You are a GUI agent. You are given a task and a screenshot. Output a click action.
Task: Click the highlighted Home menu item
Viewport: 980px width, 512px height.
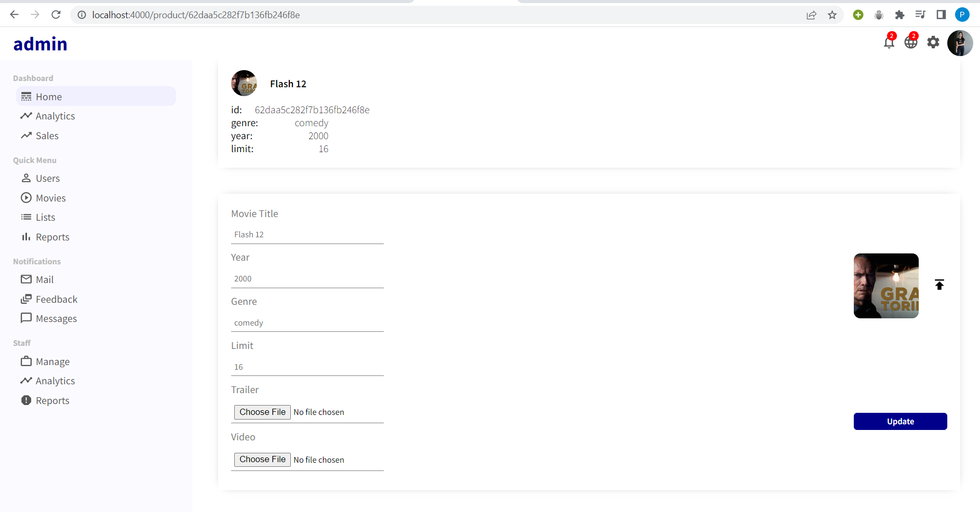[48, 97]
